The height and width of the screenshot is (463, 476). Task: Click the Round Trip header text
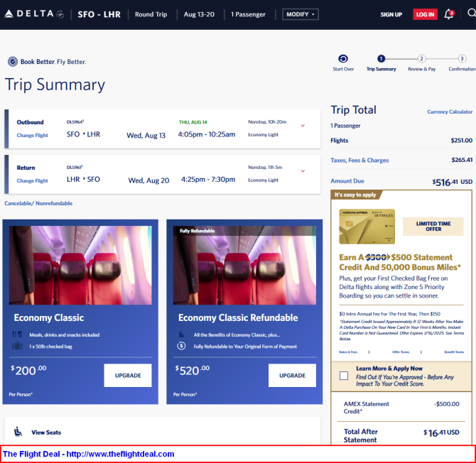(151, 14)
